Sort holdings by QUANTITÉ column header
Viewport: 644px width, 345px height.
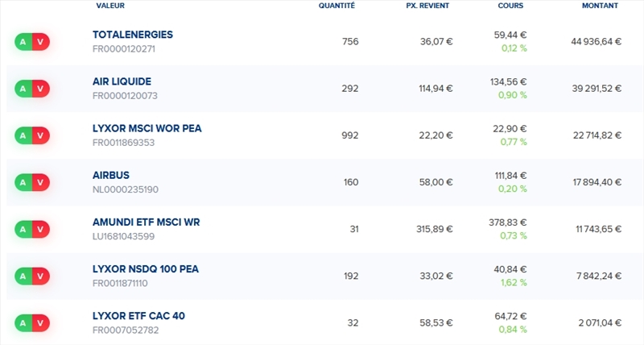336,6
